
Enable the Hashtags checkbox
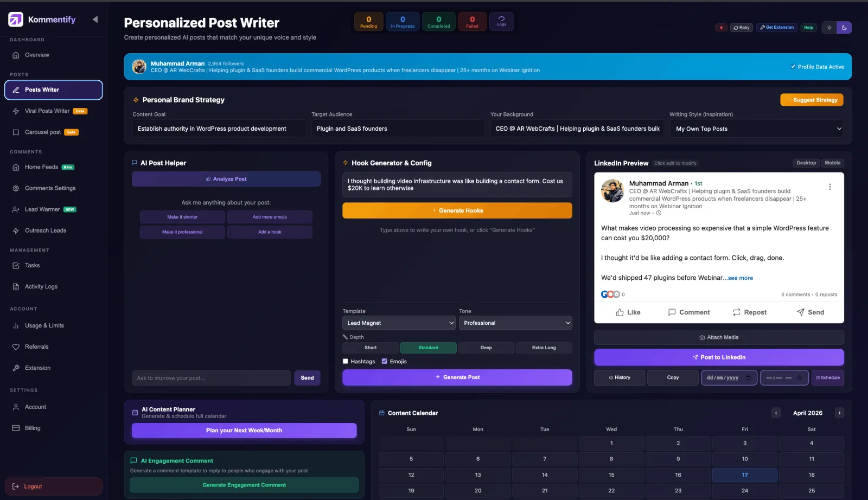tap(346, 361)
